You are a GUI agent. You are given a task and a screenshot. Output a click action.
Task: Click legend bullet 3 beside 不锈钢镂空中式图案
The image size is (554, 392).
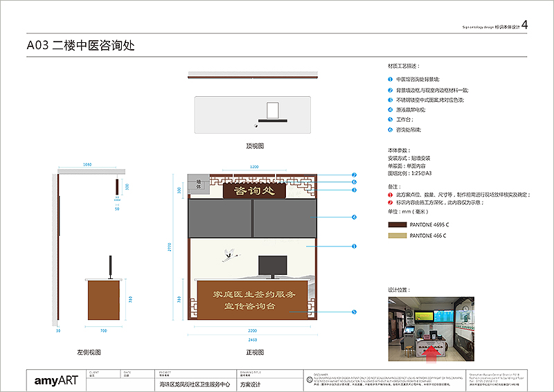coord(390,100)
